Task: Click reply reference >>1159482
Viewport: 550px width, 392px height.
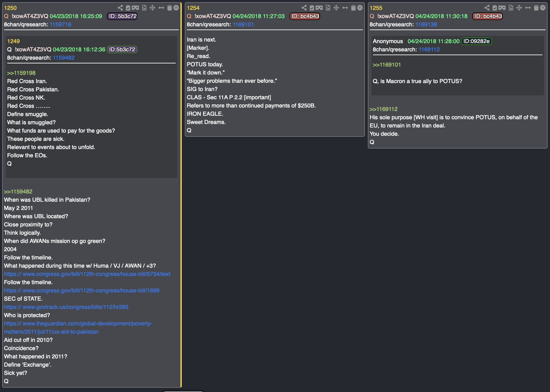Action: click(18, 192)
